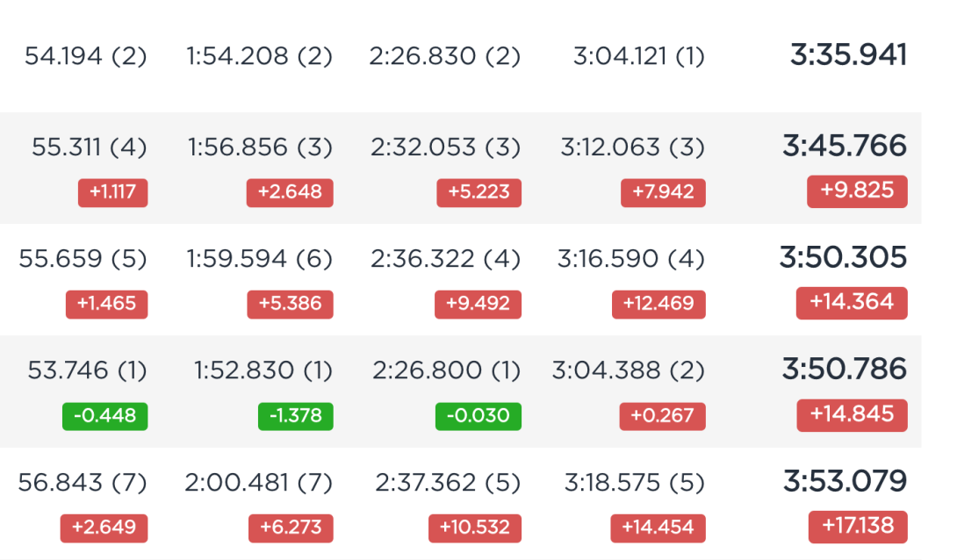
Task: Select split time 3:04.121 (1)
Action: point(639,56)
